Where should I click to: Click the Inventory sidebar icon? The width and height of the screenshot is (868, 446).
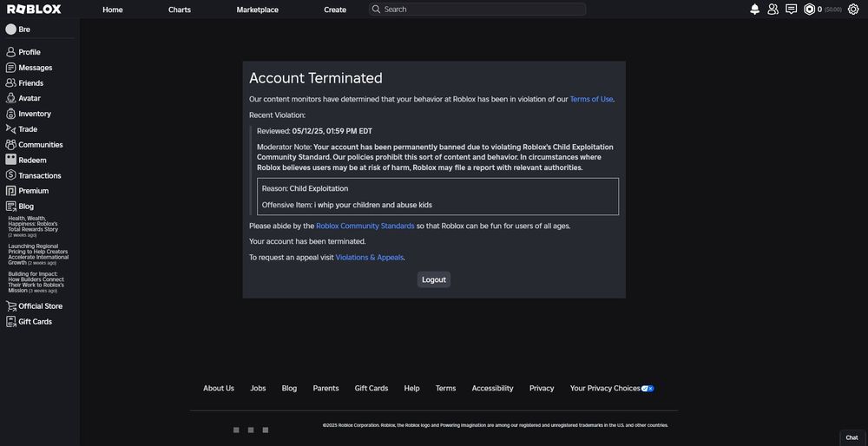point(10,114)
